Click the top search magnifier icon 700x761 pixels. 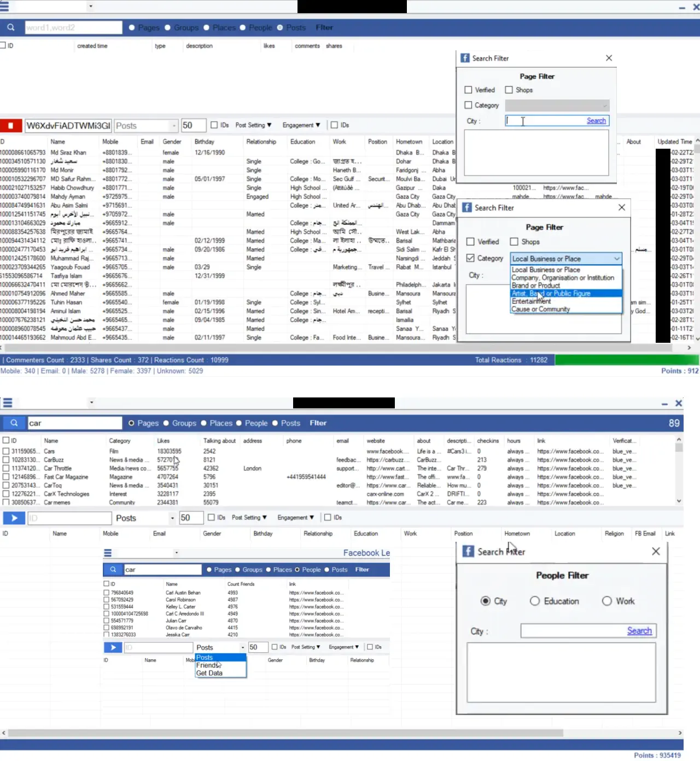click(11, 27)
